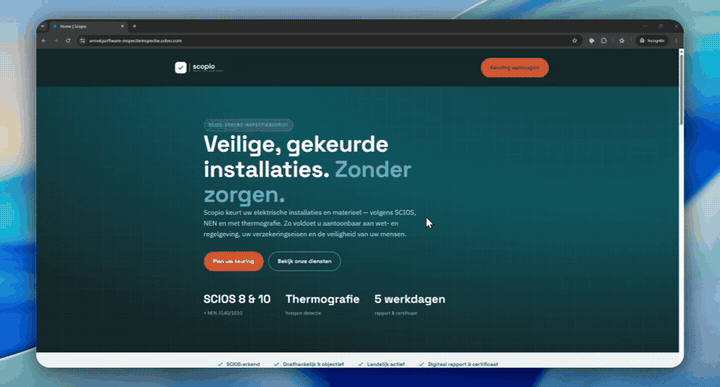The height and width of the screenshot is (387, 720).
Task: Reload the page with refresh icon
Action: click(68, 41)
